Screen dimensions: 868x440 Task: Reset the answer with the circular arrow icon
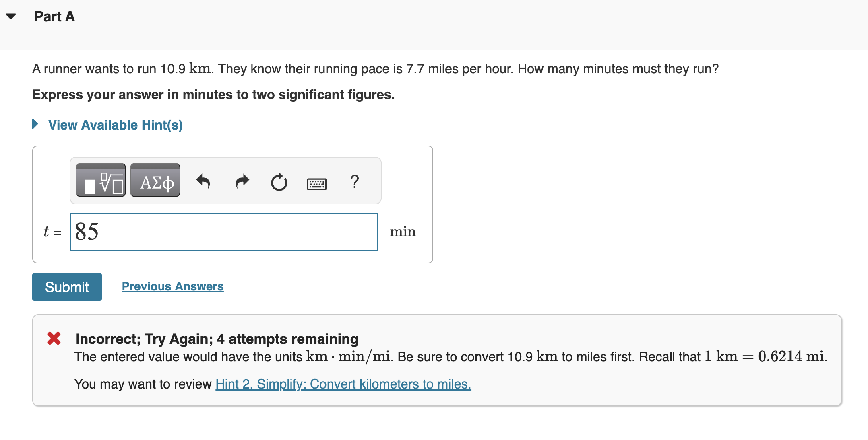(x=279, y=182)
